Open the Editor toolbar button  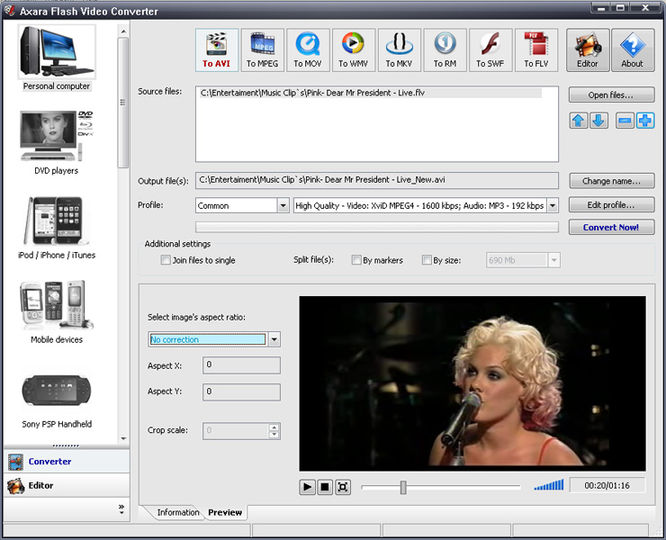click(587, 50)
